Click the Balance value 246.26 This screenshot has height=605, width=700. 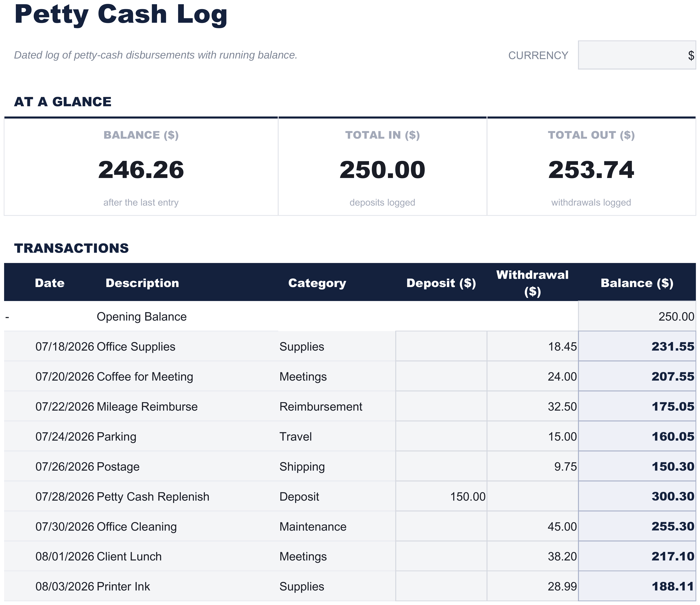point(141,170)
